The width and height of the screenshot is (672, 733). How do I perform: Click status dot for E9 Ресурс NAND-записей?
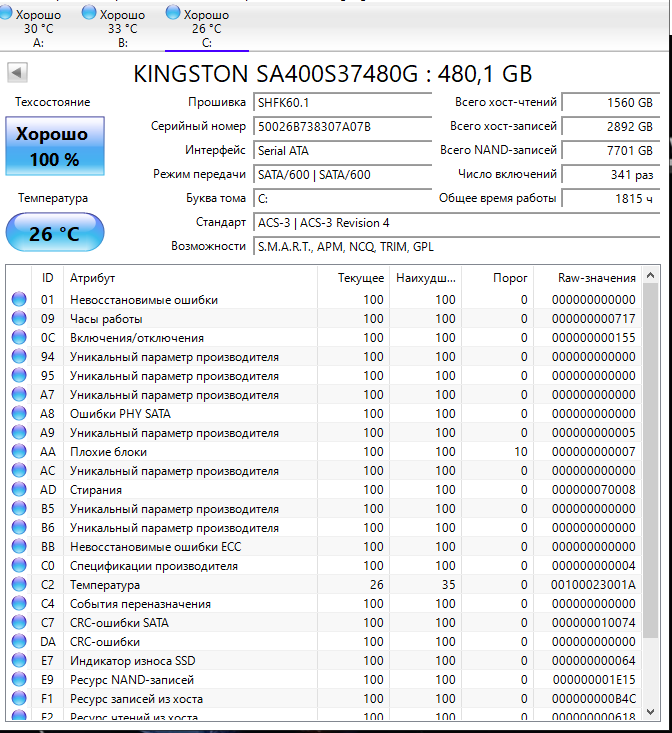[19, 679]
